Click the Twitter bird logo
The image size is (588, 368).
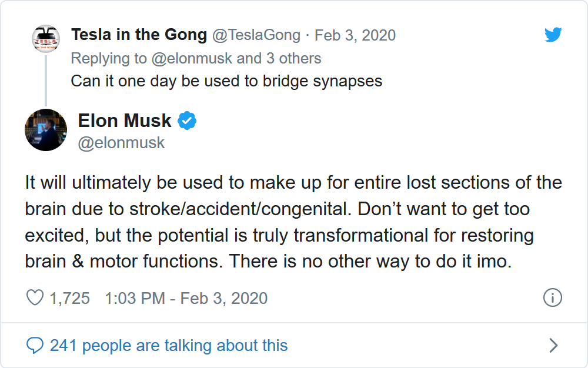(553, 35)
